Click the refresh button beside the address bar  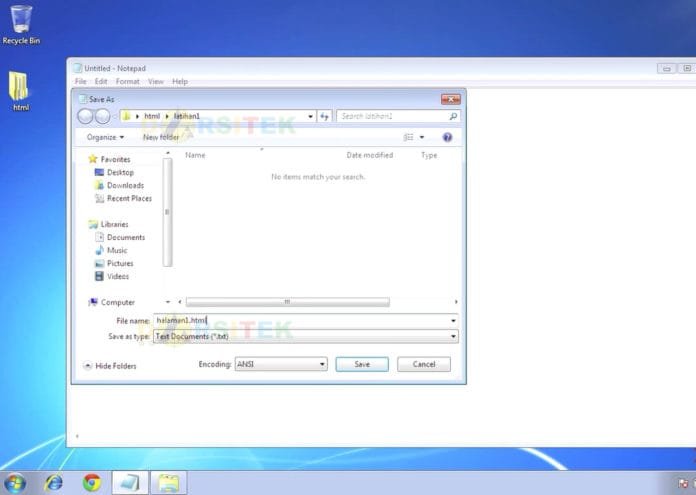point(324,116)
